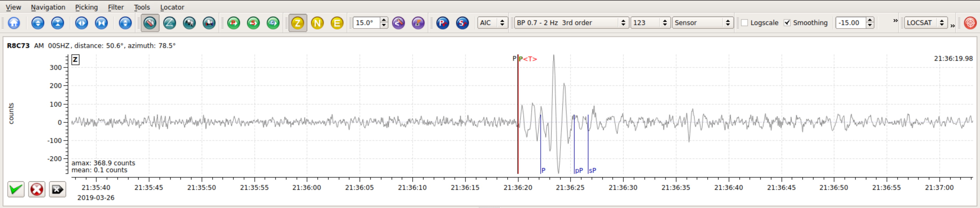The image size is (980, 208).
Task: Toggle the yellow E component button
Action: (337, 23)
